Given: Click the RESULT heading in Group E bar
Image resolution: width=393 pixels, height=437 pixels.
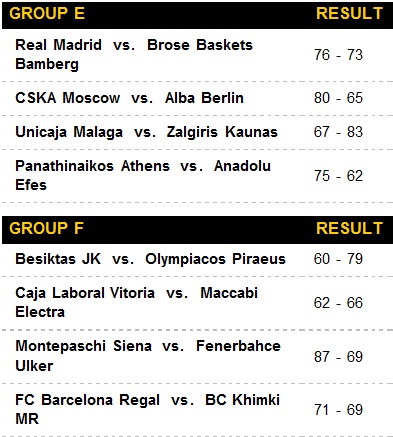Looking at the screenshot, I should tap(349, 14).
